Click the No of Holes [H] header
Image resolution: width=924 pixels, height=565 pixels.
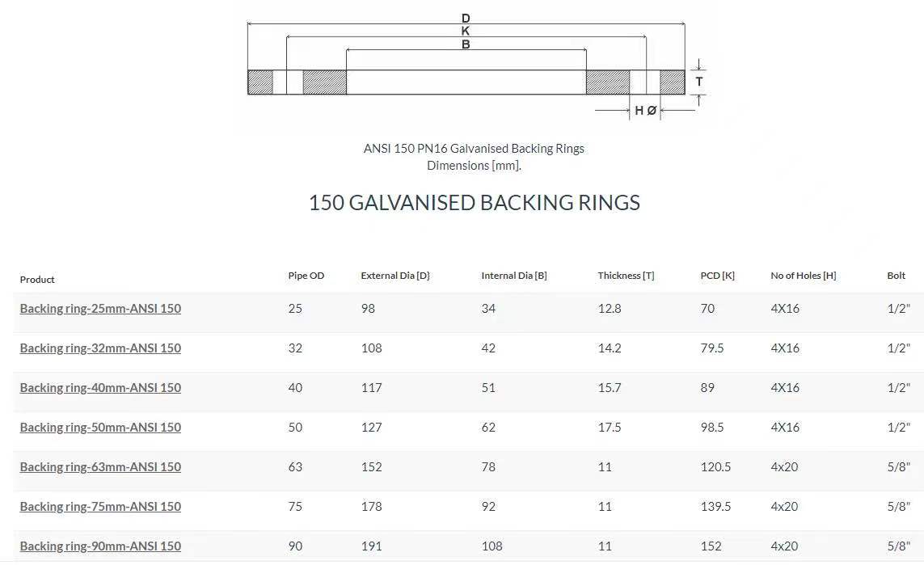tap(804, 275)
